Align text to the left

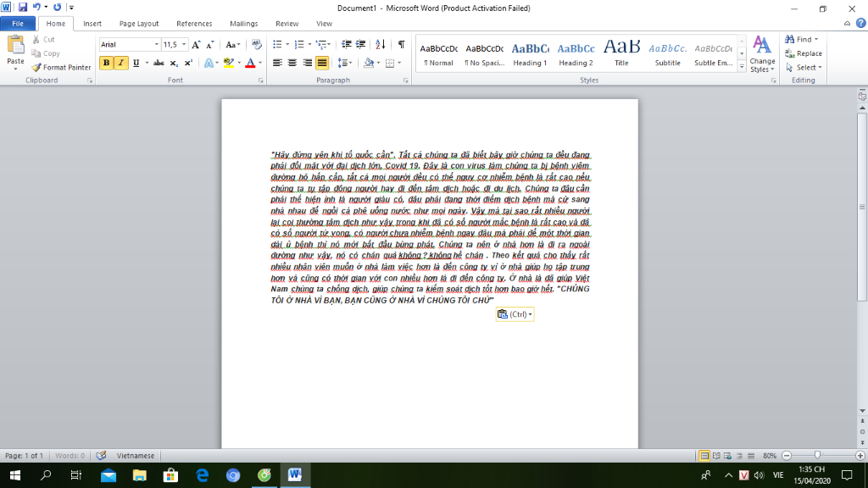pos(277,63)
